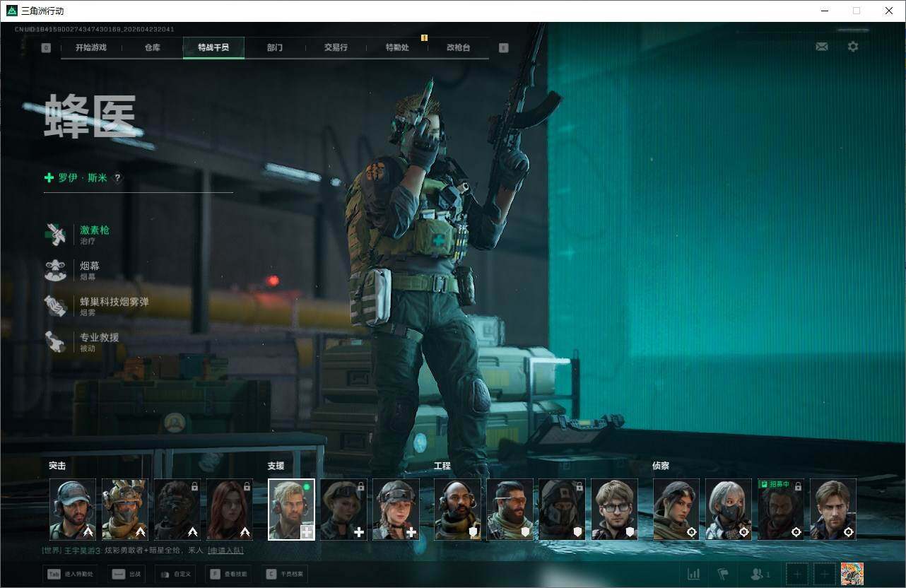Open the settings gear icon

(x=853, y=47)
